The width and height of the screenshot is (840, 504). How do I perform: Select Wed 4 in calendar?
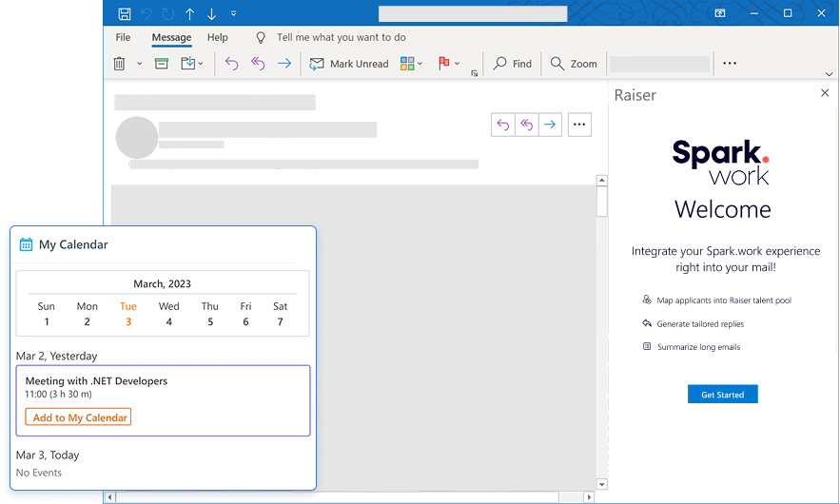[x=168, y=314]
